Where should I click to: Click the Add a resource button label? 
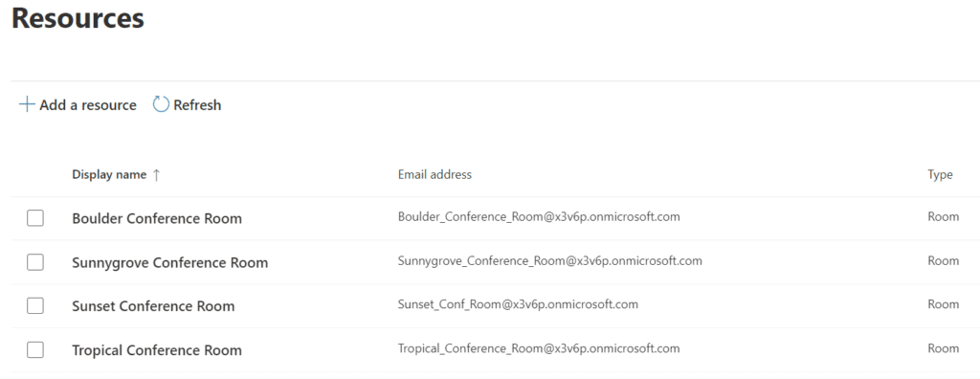click(87, 105)
